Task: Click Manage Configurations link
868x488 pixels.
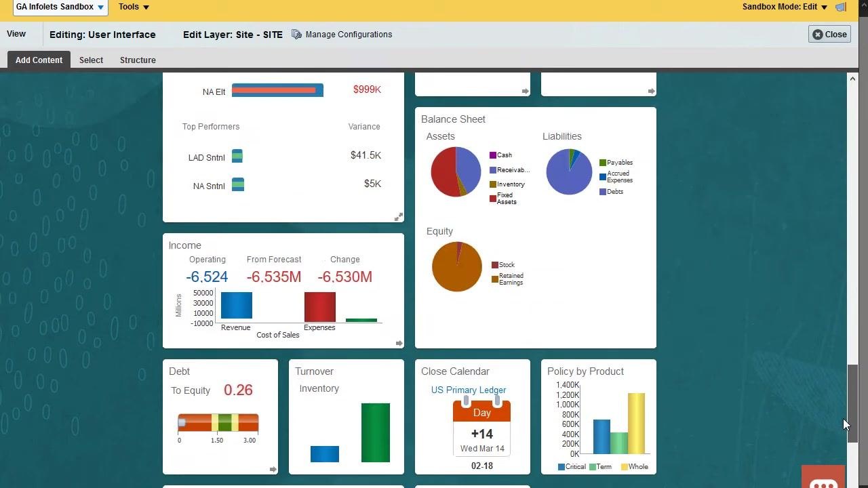Action: click(x=349, y=35)
